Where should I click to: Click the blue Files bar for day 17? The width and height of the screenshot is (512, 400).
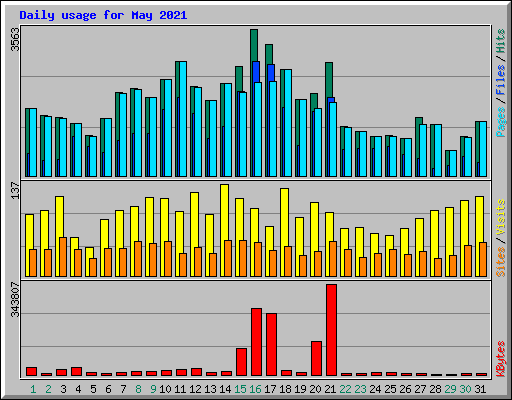pyautogui.click(x=271, y=73)
